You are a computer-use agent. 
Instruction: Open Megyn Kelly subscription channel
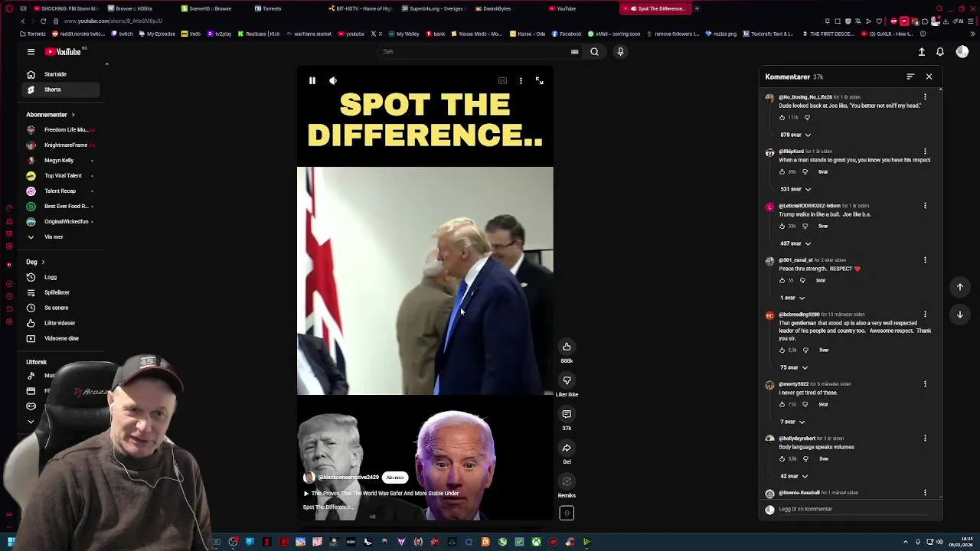click(59, 160)
